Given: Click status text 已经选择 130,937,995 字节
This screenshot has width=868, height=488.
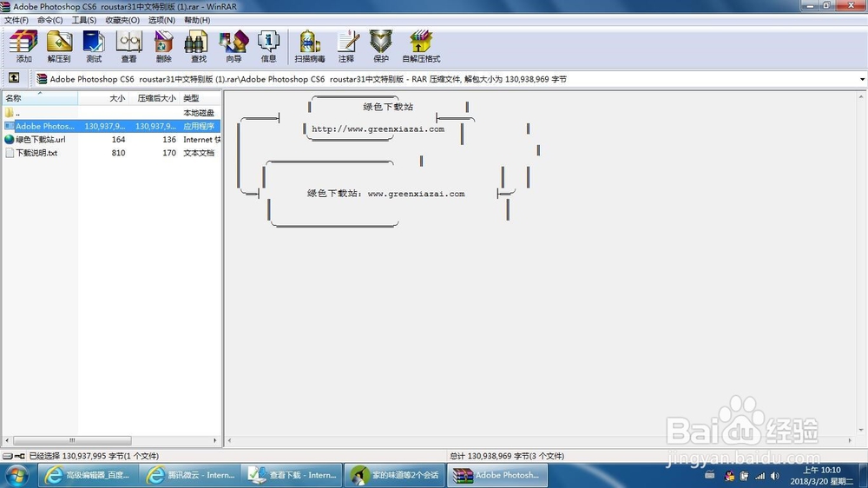Looking at the screenshot, I should pos(94,456).
